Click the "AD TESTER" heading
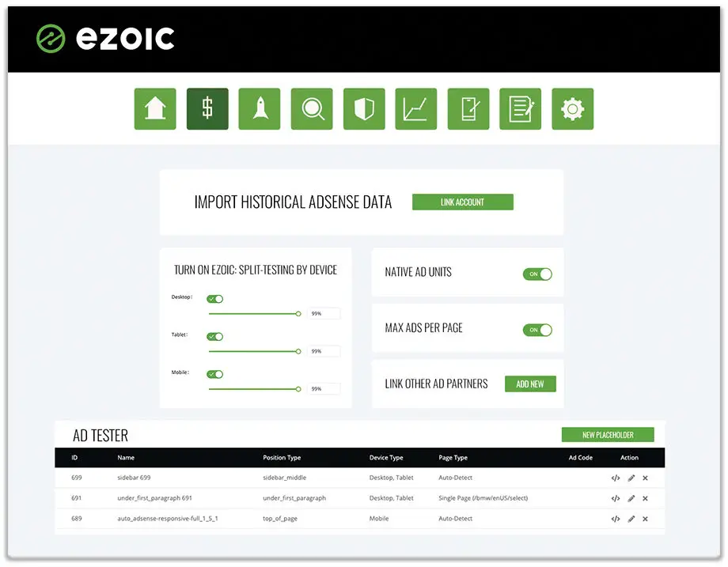728x567 pixels. click(x=100, y=435)
